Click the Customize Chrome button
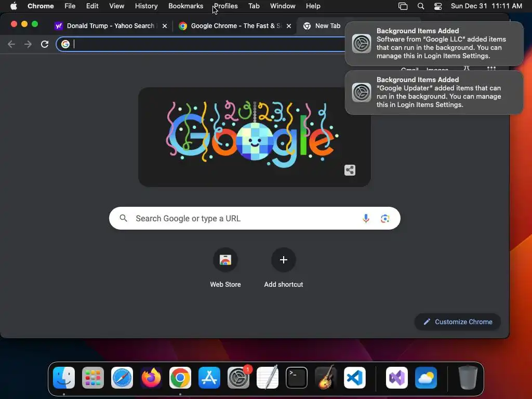532x399 pixels. click(458, 322)
